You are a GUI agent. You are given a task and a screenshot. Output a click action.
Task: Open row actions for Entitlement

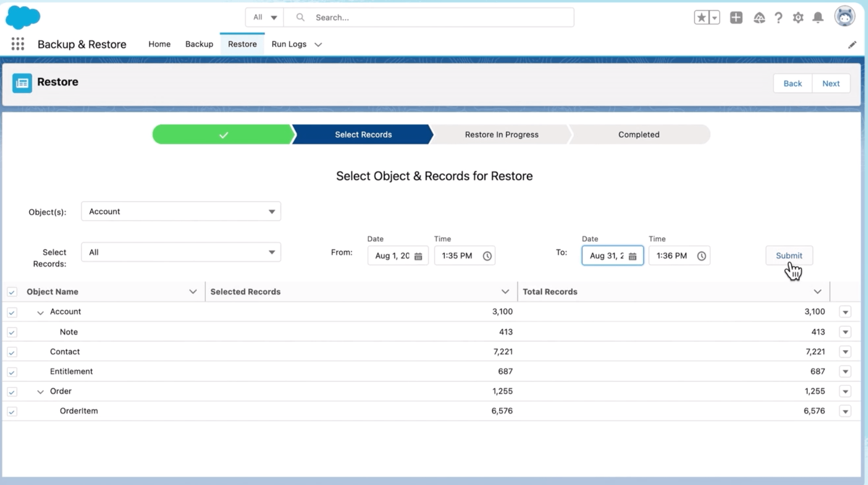(x=845, y=371)
